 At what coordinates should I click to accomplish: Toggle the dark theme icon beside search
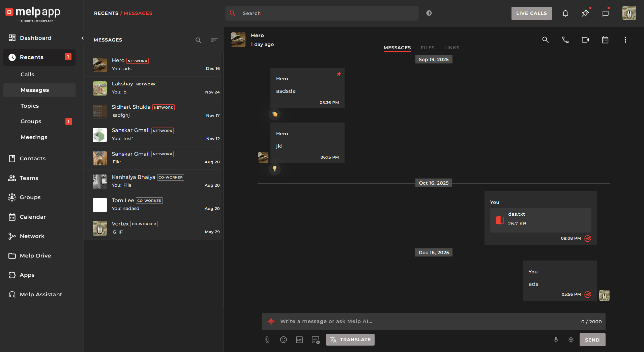pos(429,13)
